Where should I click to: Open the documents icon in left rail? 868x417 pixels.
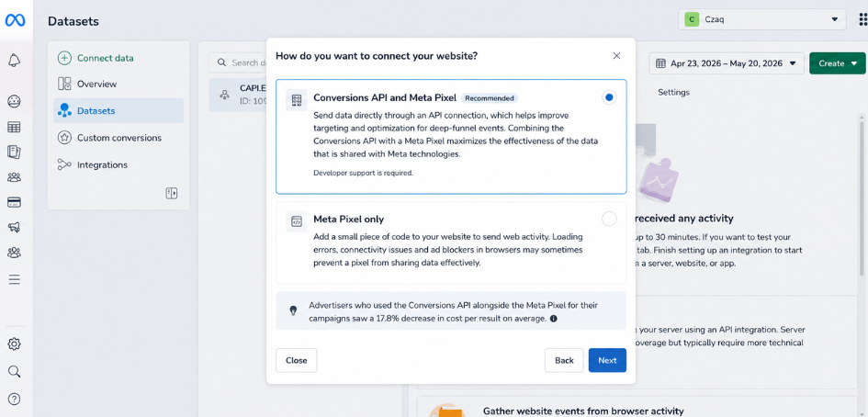[15, 152]
